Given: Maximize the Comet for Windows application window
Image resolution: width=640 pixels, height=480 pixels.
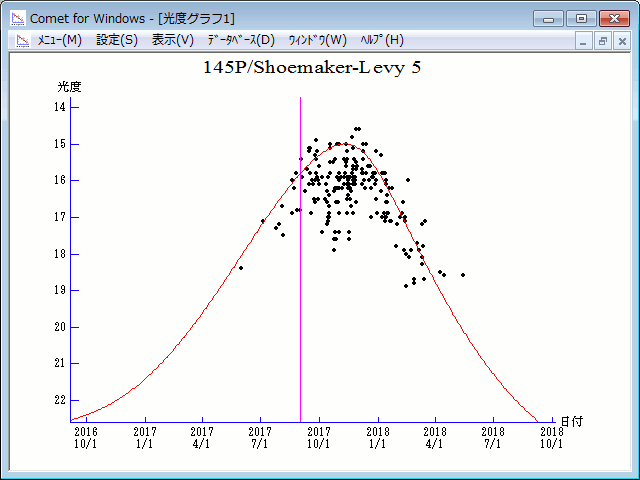Looking at the screenshot, I should (x=580, y=18).
